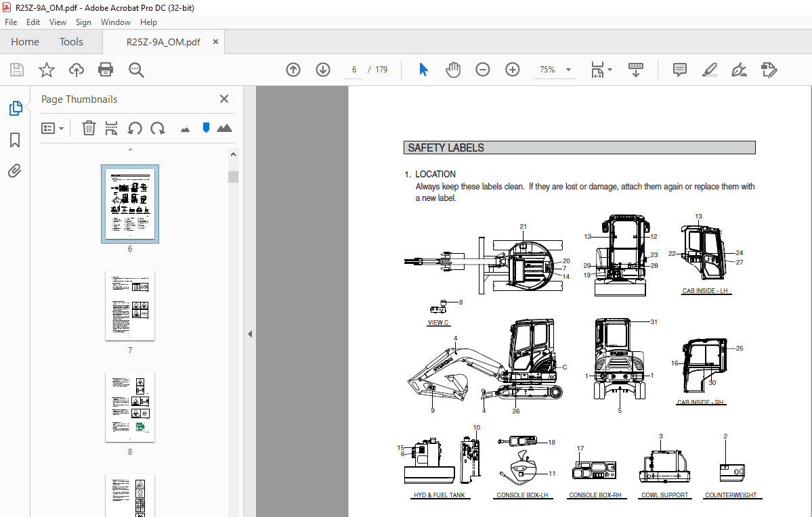Viewport: 812px width, 517px height.
Task: Enlarge thumbnail size large mountain
Action: click(224, 128)
